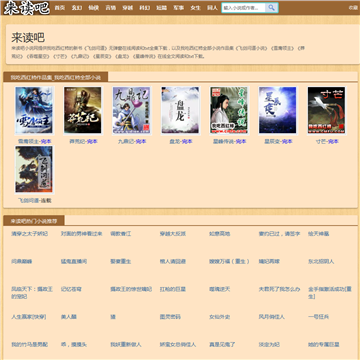Viewport: 360px width, 360px height.
Task: Click the 来读吧 site logo
Action: pos(27,8)
